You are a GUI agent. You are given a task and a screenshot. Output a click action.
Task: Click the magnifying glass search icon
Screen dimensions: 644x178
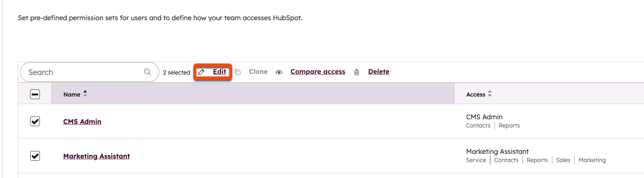point(147,72)
